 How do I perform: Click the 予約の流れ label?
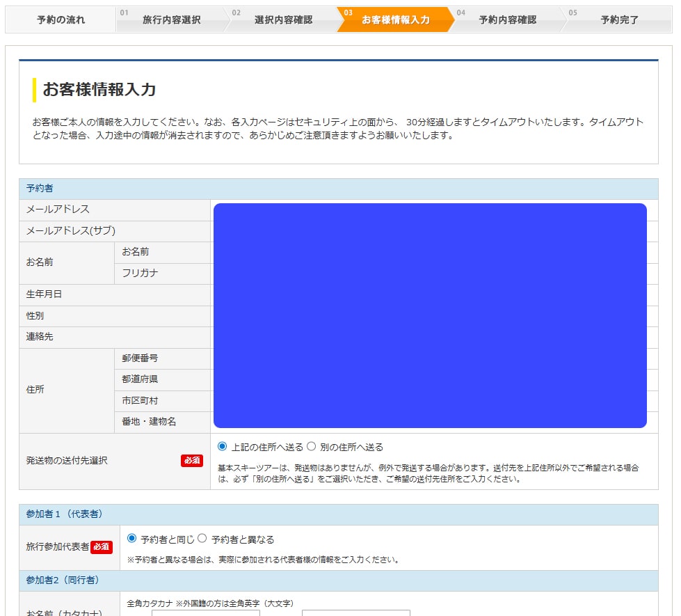tap(61, 20)
